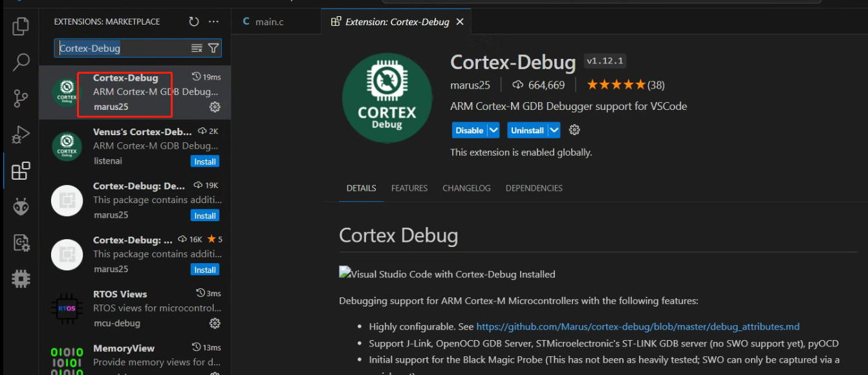Clear extensions search results icon
Image resolution: width=868 pixels, height=375 pixels.
[197, 48]
